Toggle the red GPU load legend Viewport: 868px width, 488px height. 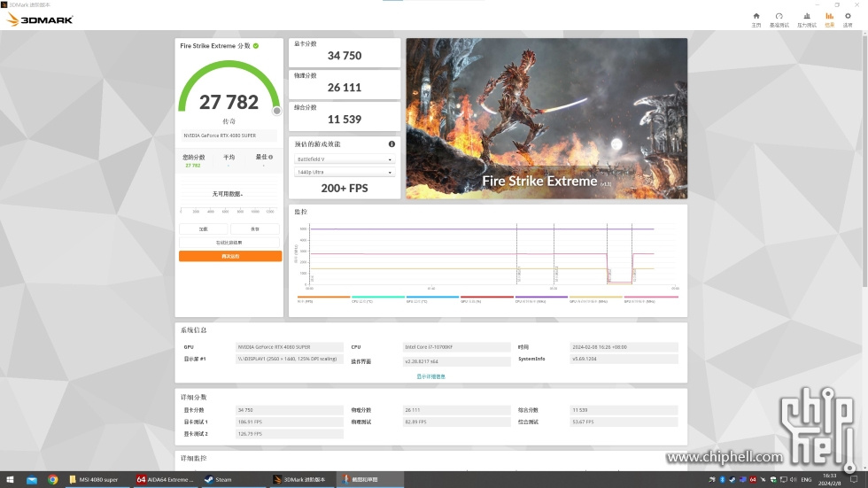coord(487,298)
